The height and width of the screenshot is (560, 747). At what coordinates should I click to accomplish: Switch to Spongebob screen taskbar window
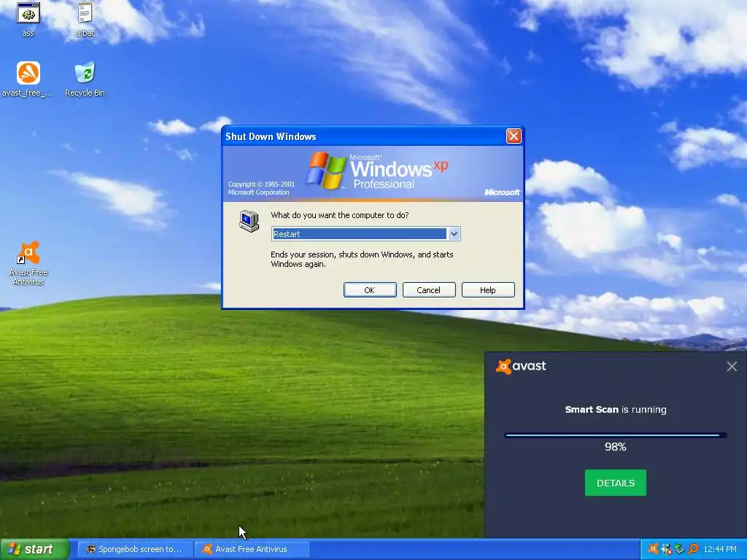[135, 549]
